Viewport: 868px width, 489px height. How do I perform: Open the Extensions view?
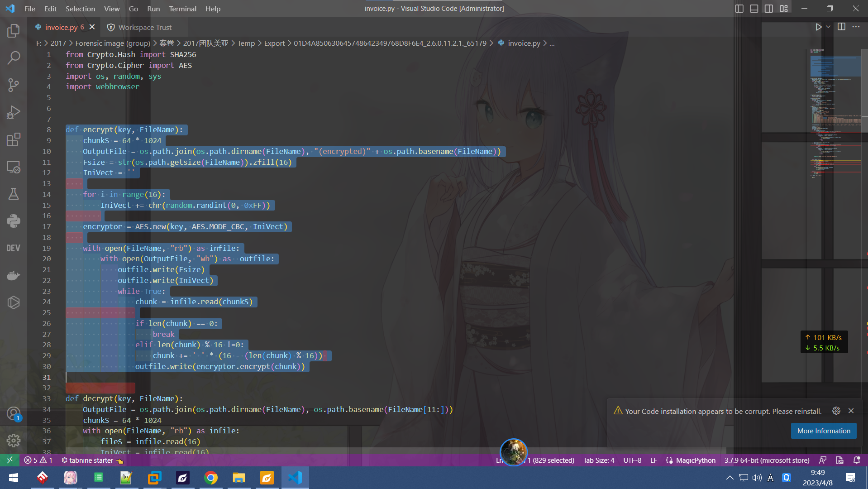(x=14, y=139)
